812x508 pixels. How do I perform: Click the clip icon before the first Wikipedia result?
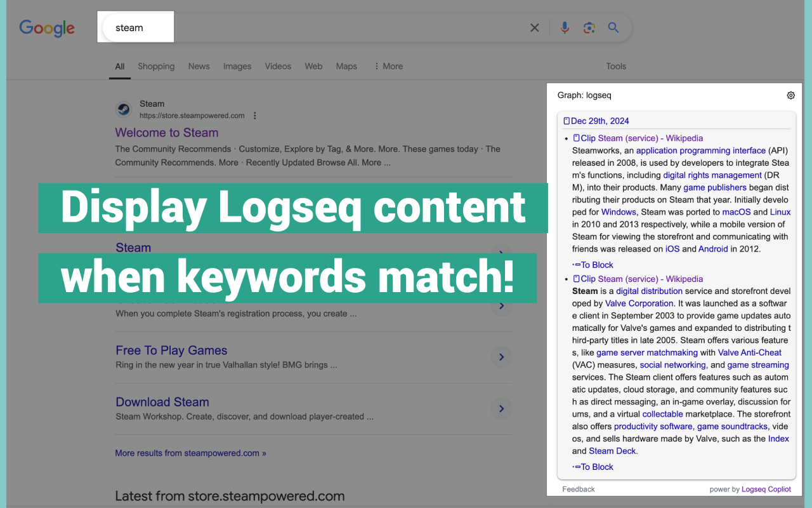577,138
